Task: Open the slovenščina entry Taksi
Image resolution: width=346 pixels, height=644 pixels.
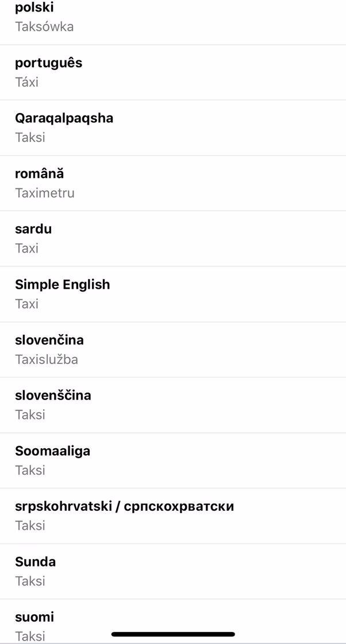Action: pos(172,405)
